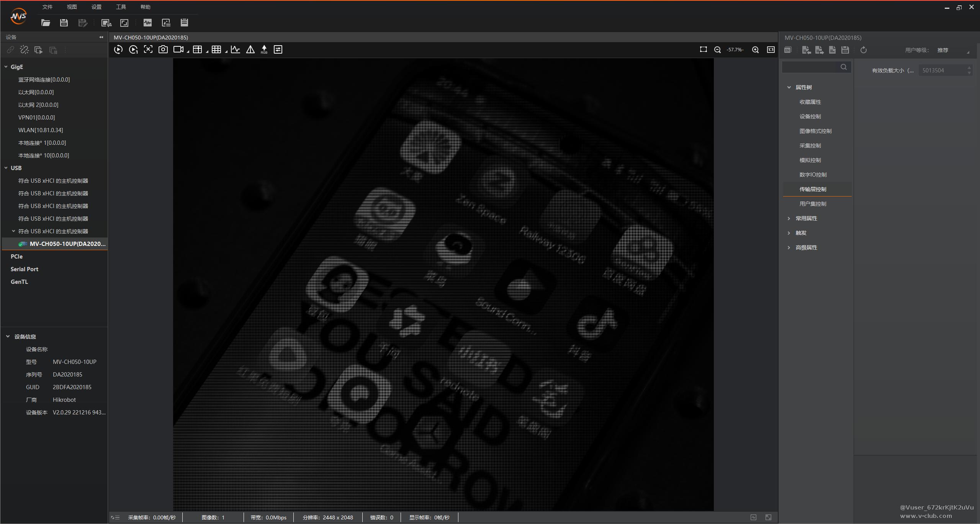Screen dimensions: 980x524
Task: Start continuous acquisition with the play icon
Action: coord(118,49)
